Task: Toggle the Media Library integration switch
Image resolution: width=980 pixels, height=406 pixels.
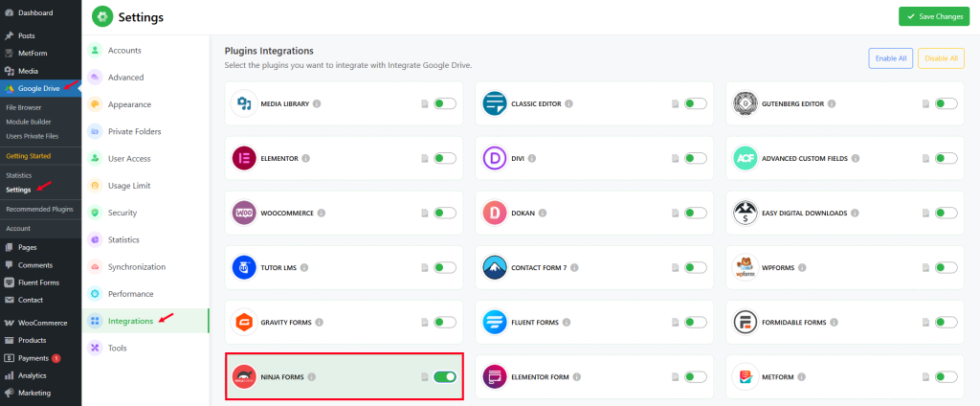Action: click(445, 103)
